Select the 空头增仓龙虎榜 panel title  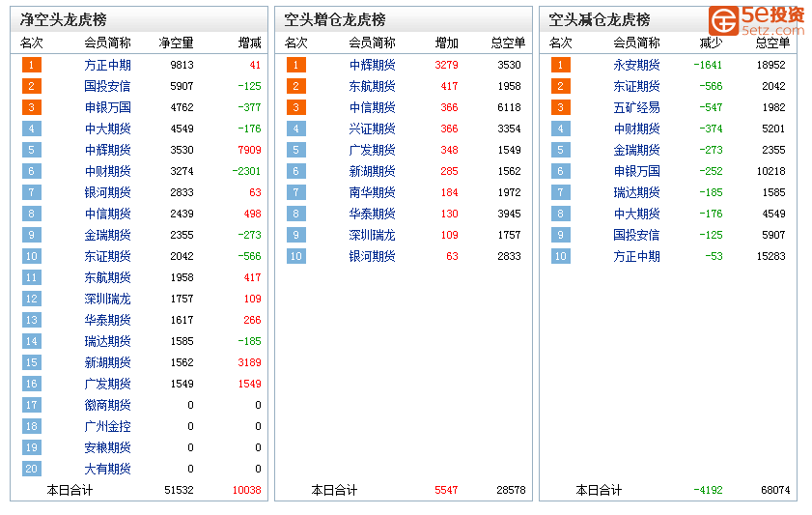point(335,19)
